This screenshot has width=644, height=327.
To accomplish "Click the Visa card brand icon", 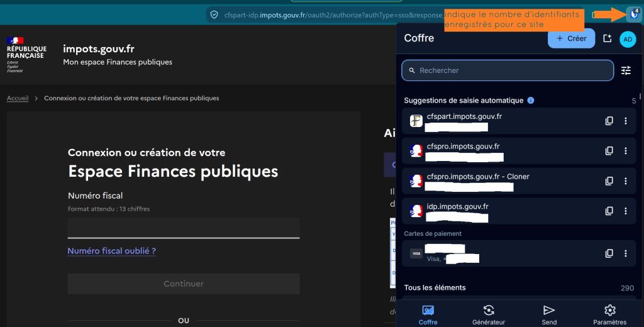I will [x=416, y=253].
